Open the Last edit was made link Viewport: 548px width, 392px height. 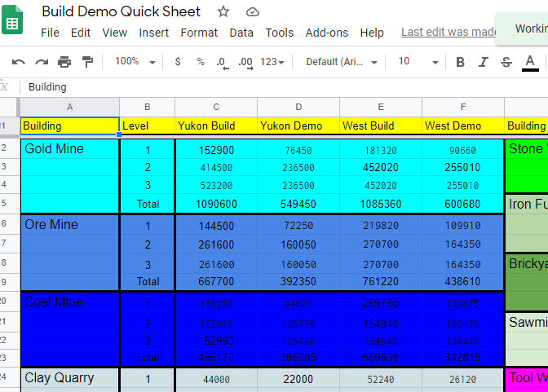click(x=449, y=32)
